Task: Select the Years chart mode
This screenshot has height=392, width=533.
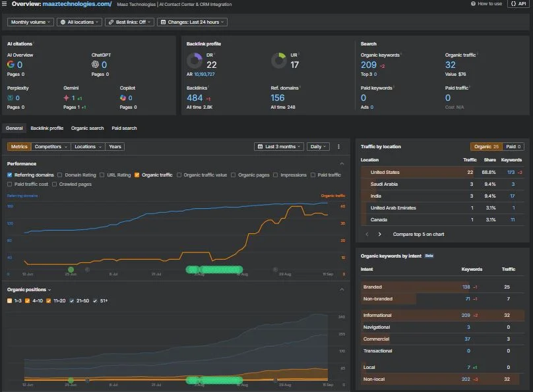Action: tap(115, 147)
